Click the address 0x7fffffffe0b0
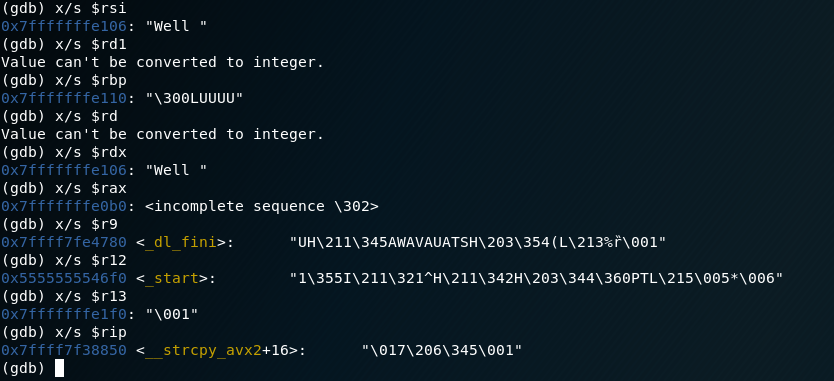The width and height of the screenshot is (834, 381). [64, 206]
